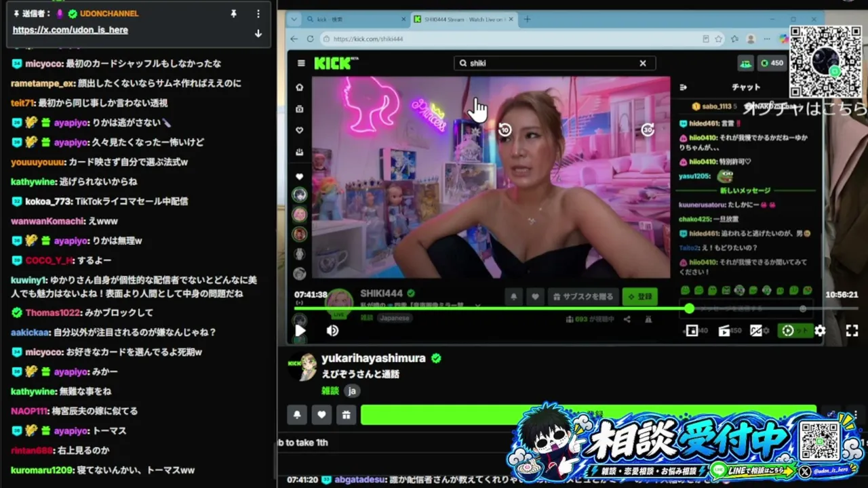This screenshot has height=488, width=868.
Task: Follow SHIKI444 with the heart button
Action: (535, 296)
